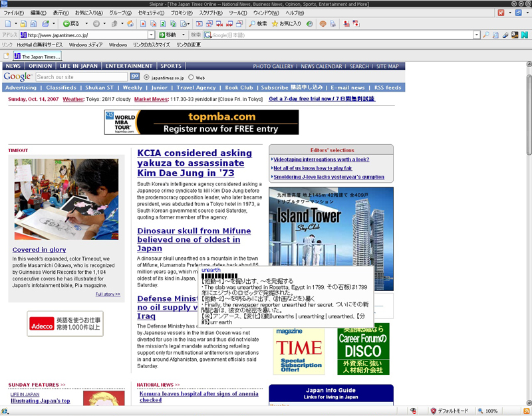Open the dropdown beside the red close-all icon
532x416 pixels.
[509, 13]
